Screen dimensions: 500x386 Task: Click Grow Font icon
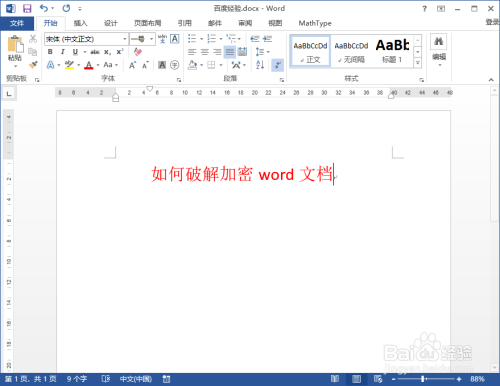(132, 65)
